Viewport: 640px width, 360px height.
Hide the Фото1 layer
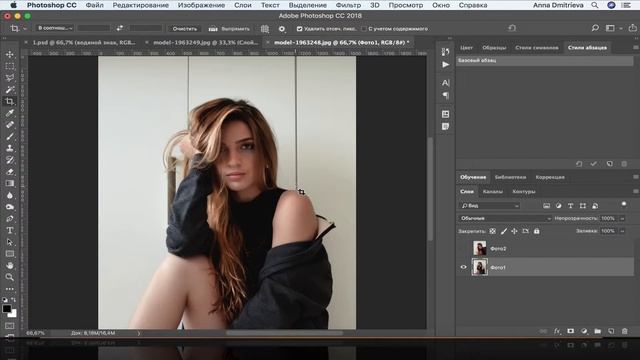point(463,267)
